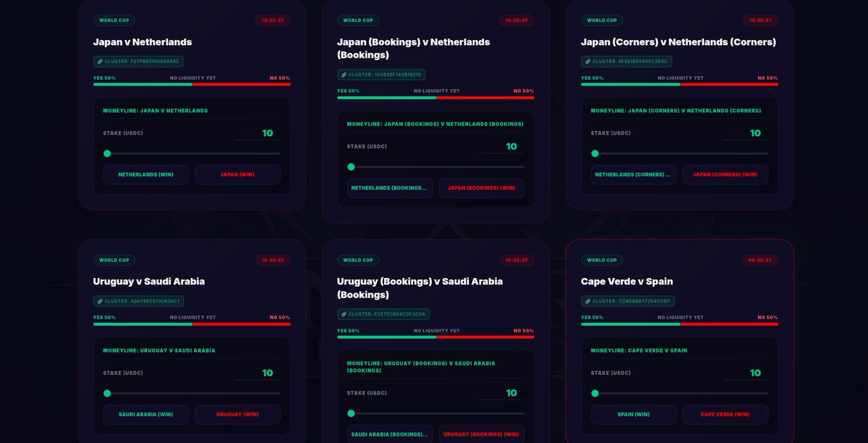Adjust the stake slider in Japan (Bookings) card

click(435, 166)
